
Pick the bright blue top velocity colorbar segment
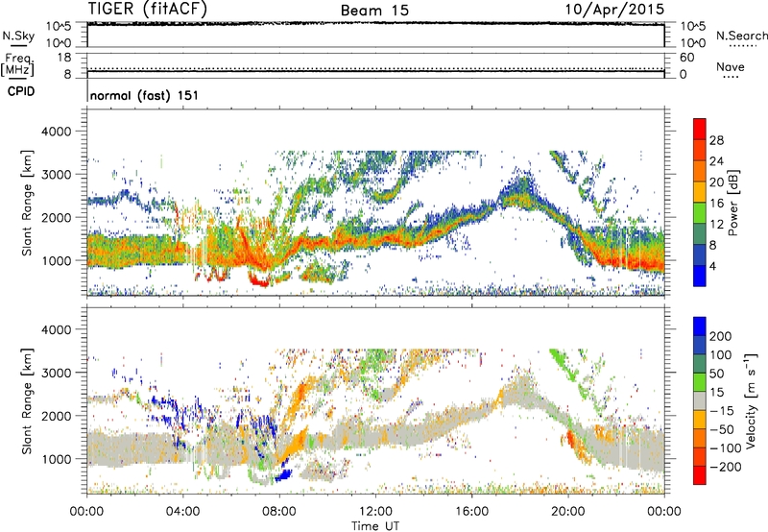(x=700, y=326)
